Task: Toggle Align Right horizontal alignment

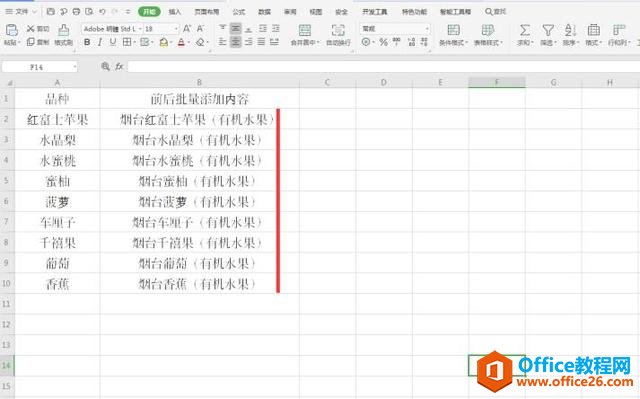Action: coord(249,42)
